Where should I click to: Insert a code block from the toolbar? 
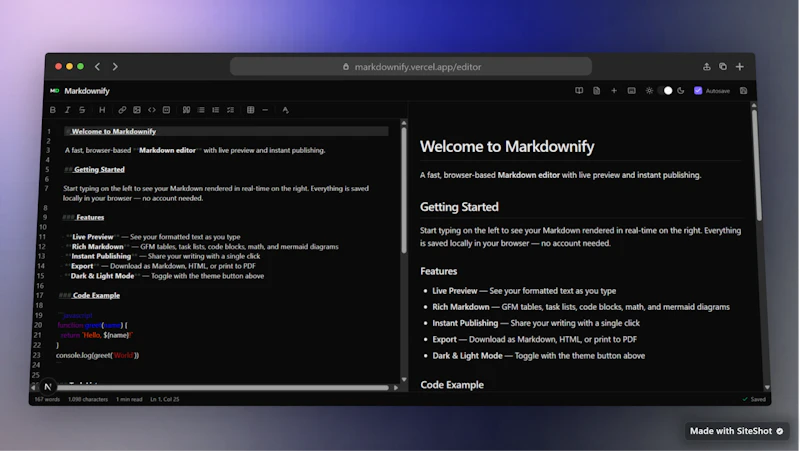tap(166, 110)
